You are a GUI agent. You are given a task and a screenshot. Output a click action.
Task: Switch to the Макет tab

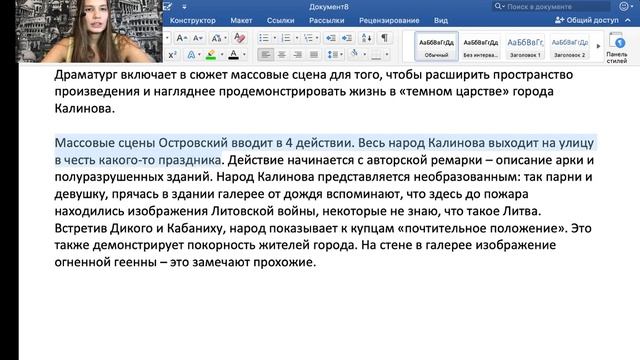click(241, 20)
